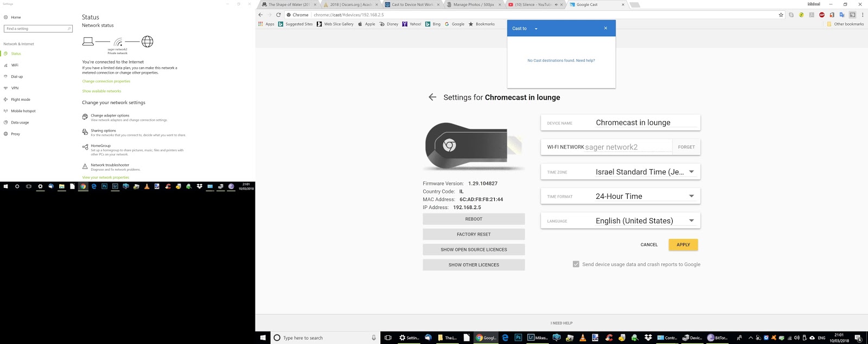Click View your network properties link
The width and height of the screenshot is (868, 344).
[x=106, y=177]
